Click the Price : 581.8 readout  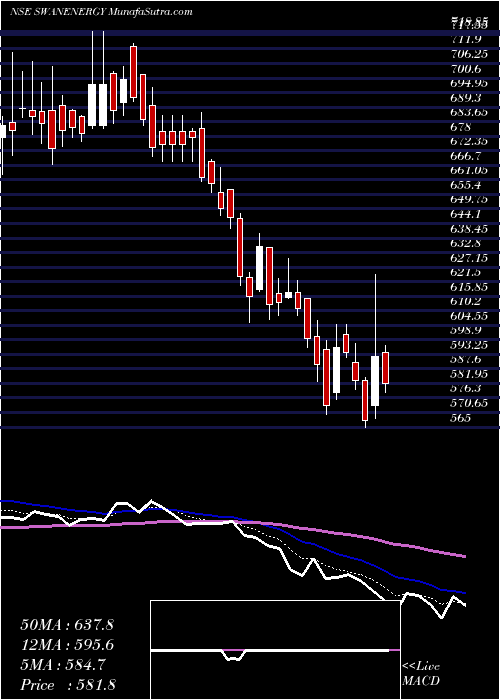[70, 685]
